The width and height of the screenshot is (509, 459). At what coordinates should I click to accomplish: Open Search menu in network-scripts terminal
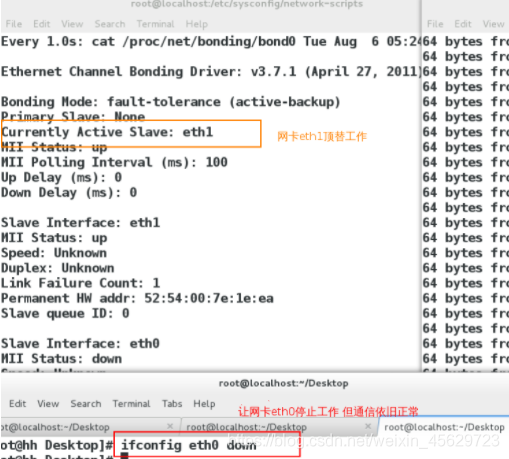[x=110, y=24]
